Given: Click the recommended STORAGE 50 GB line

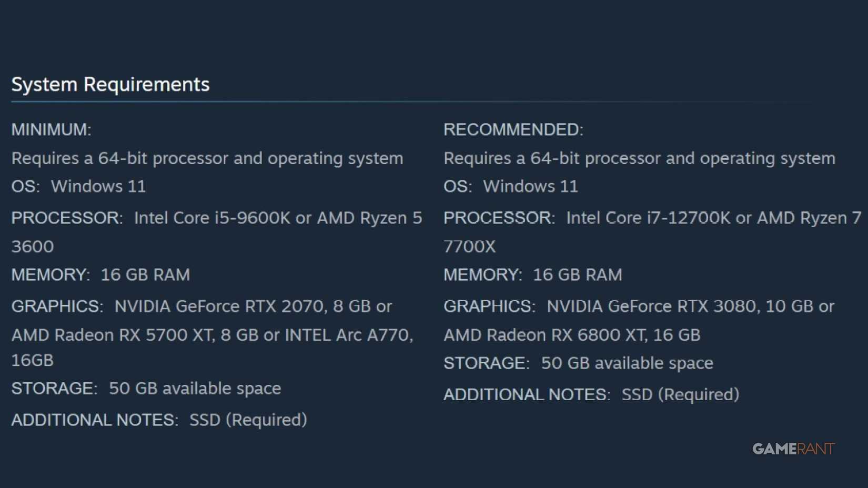Looking at the screenshot, I should [578, 363].
